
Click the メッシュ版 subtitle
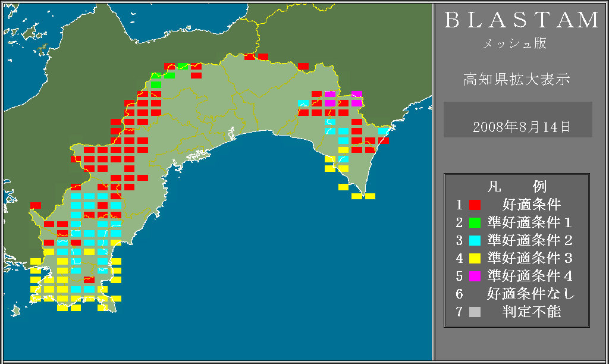[x=514, y=43]
